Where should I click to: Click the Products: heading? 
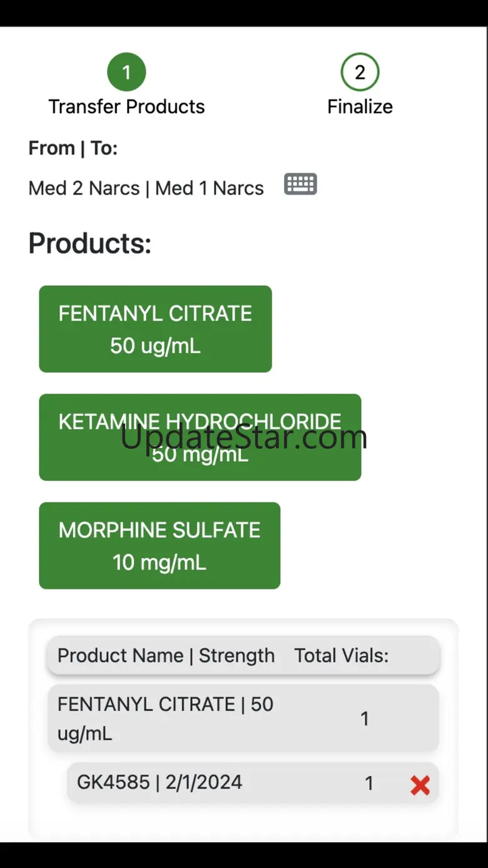tap(90, 243)
